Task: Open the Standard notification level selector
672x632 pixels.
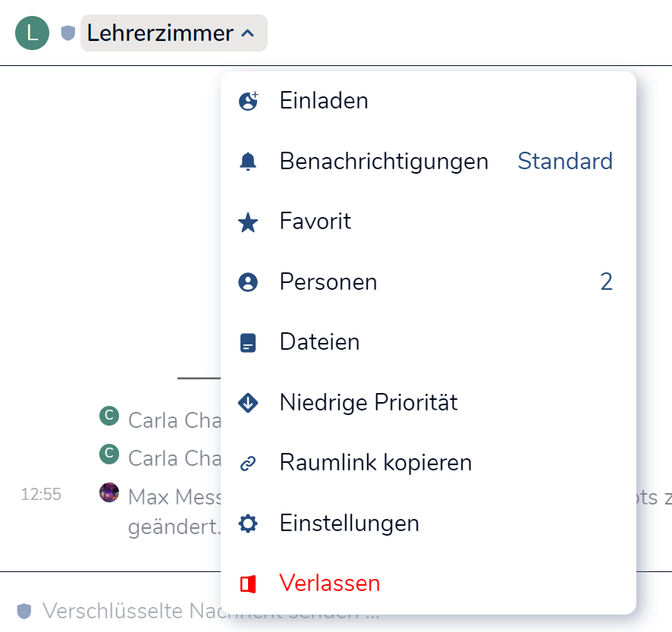Action: click(565, 162)
